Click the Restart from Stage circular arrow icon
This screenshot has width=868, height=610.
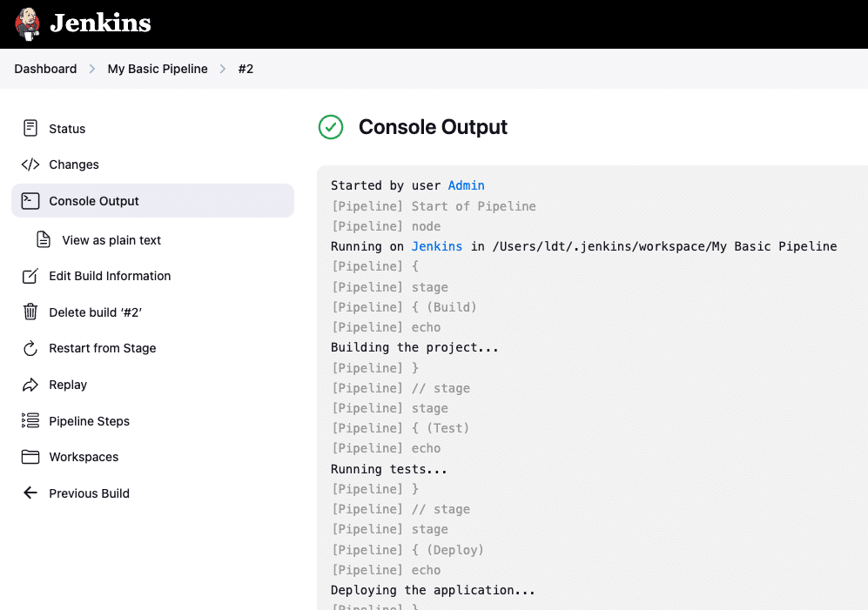30,348
